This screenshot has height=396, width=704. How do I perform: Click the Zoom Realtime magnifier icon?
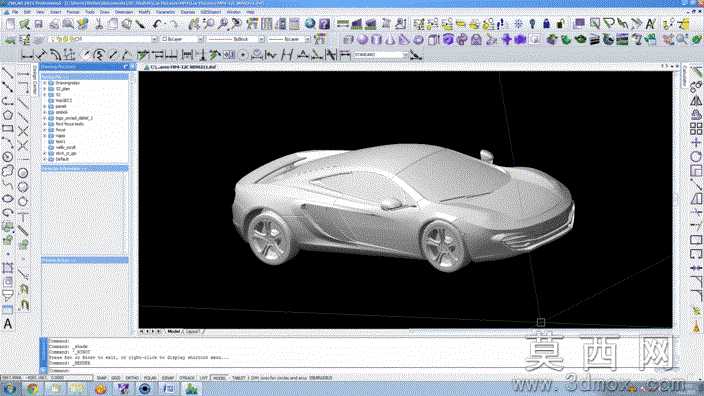[209, 24]
